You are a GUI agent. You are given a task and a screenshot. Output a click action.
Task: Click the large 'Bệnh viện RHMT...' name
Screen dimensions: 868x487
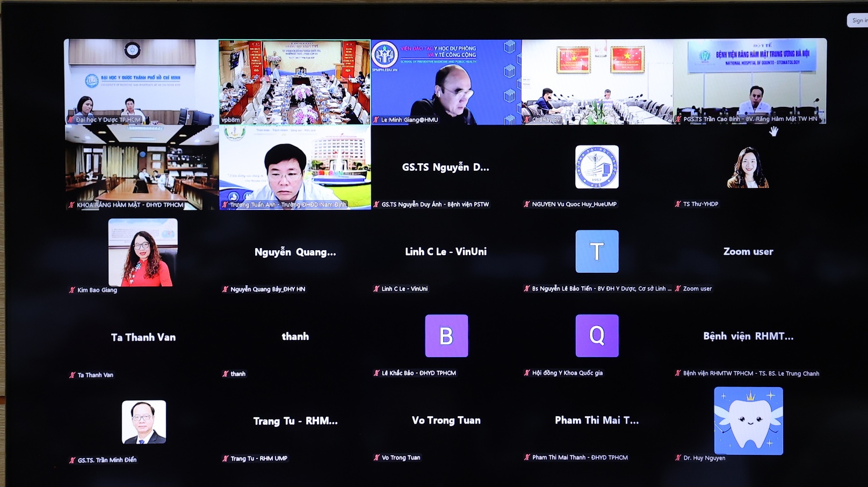coord(748,336)
